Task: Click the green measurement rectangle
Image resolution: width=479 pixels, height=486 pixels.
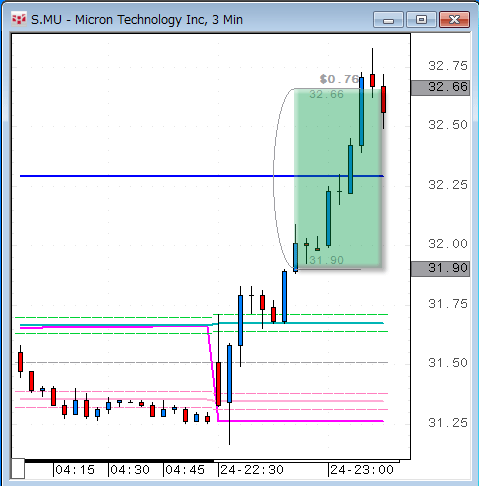Action: pyautogui.click(x=337, y=178)
